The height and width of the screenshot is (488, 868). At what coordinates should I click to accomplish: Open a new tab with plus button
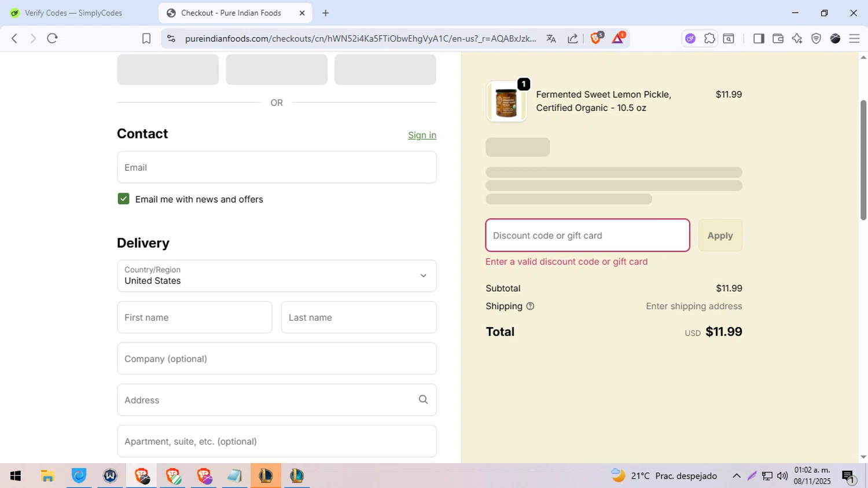coord(326,13)
